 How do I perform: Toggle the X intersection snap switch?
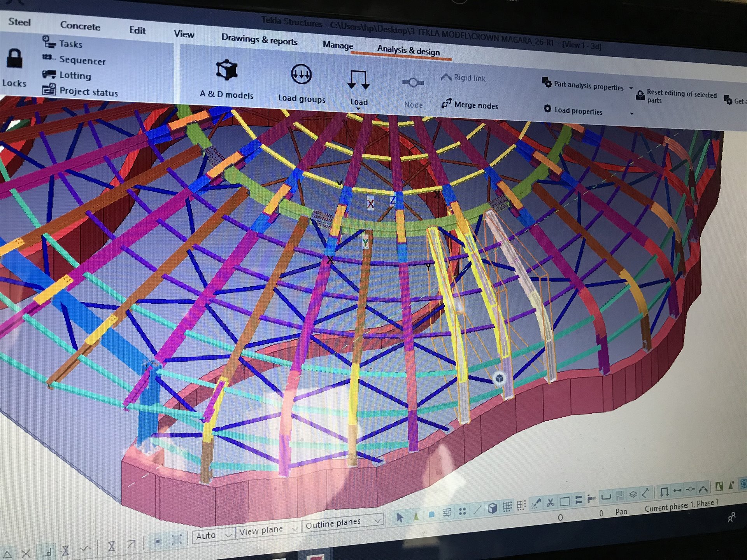tap(26, 553)
